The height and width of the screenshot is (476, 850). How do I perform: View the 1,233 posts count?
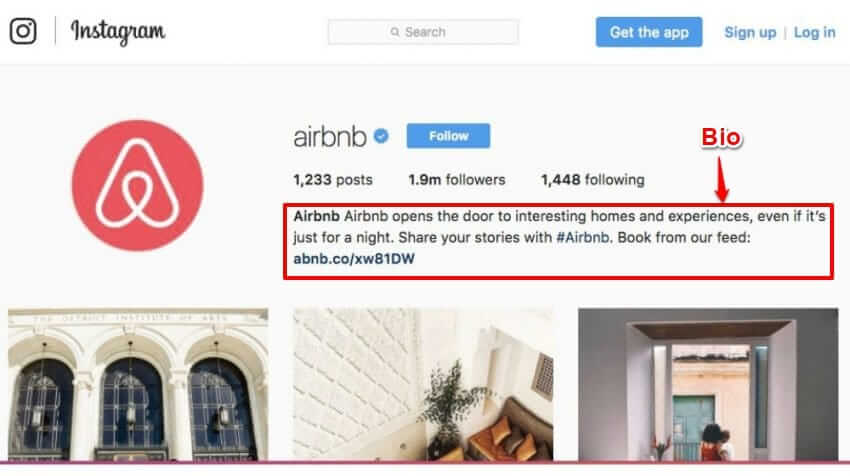click(x=333, y=179)
